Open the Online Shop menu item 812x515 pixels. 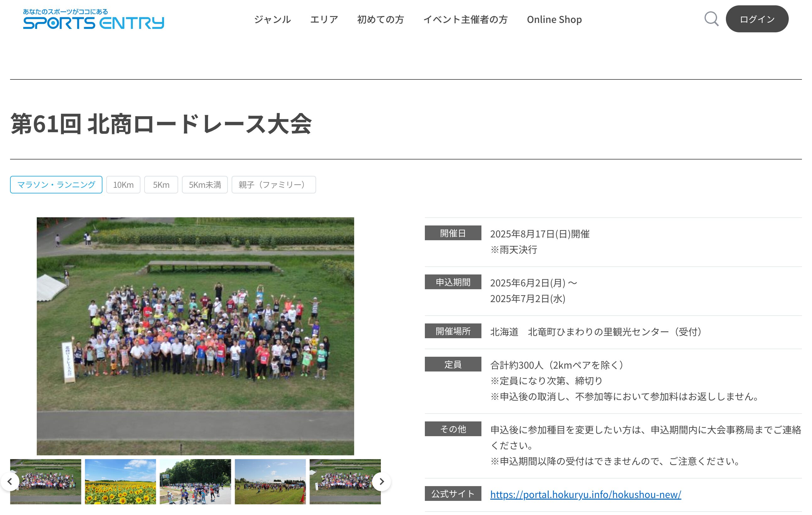(554, 19)
